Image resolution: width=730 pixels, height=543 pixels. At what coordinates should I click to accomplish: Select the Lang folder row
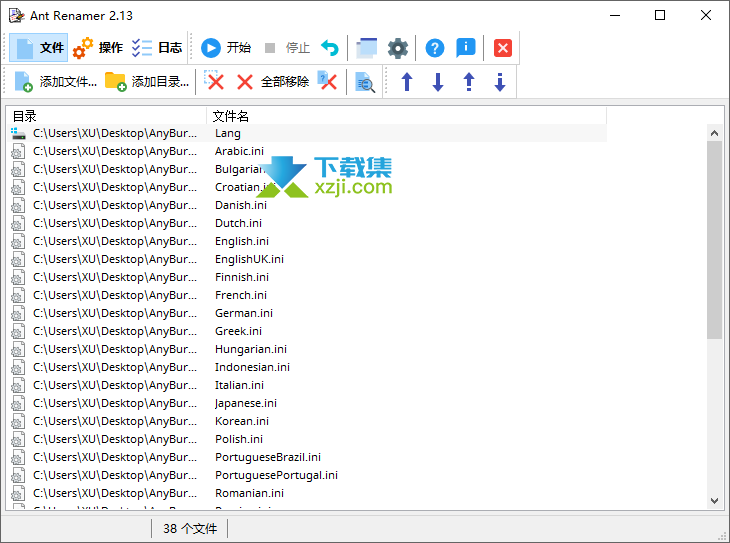[308, 133]
